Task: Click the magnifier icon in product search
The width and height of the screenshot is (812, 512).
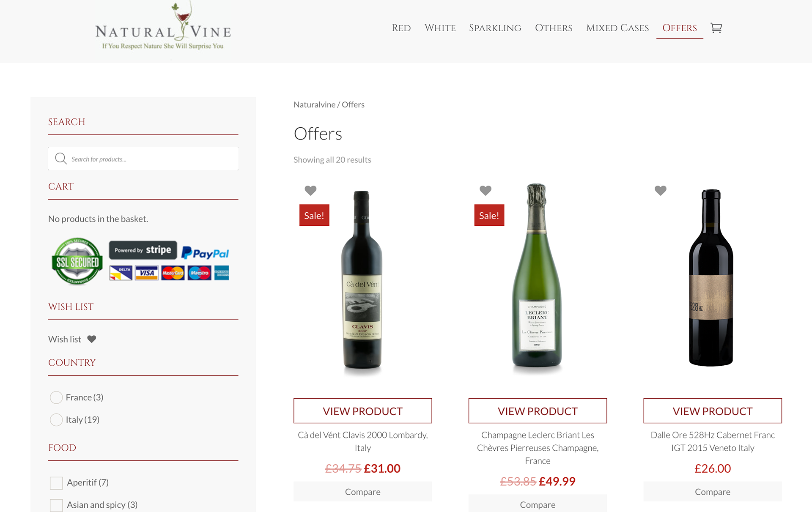Action: click(x=61, y=159)
